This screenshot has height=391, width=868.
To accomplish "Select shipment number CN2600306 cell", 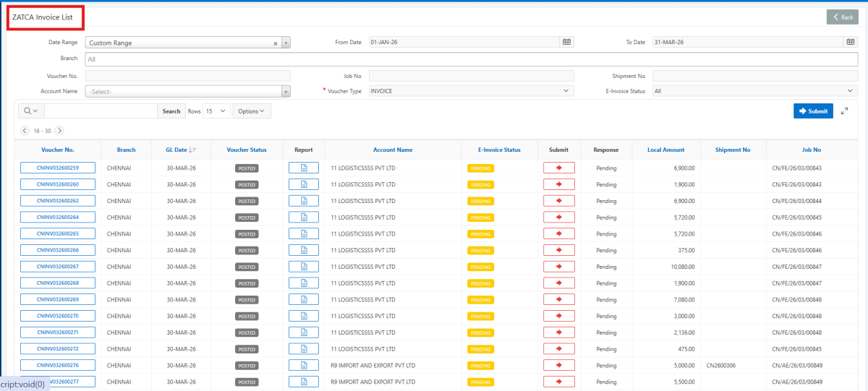I will pyautogui.click(x=720, y=365).
